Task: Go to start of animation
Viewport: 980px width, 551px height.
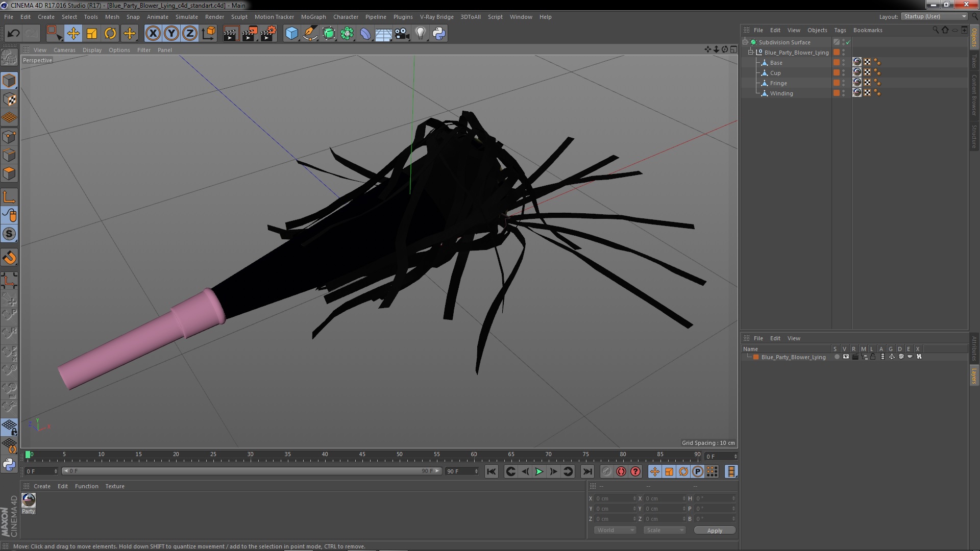Action: coord(492,472)
